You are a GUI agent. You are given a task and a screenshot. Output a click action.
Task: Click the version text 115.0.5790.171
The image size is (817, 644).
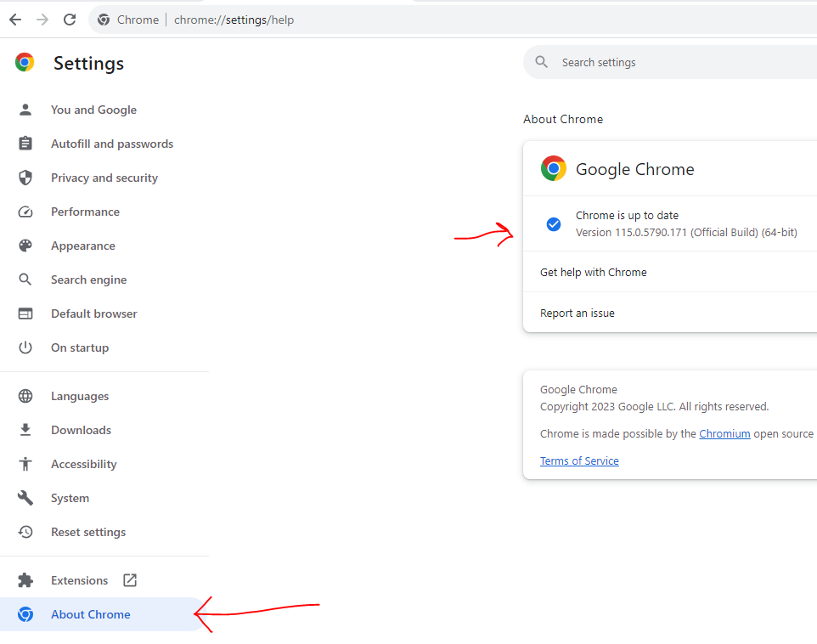[x=686, y=232]
